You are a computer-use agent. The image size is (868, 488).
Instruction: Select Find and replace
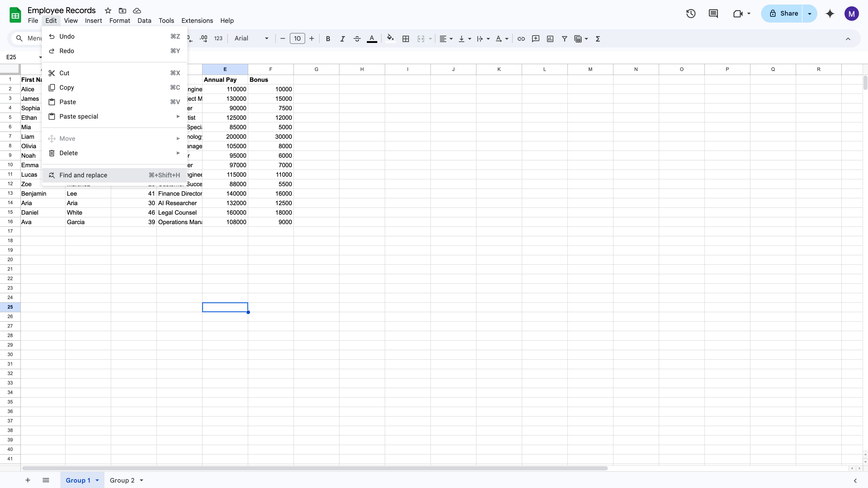tap(114, 175)
